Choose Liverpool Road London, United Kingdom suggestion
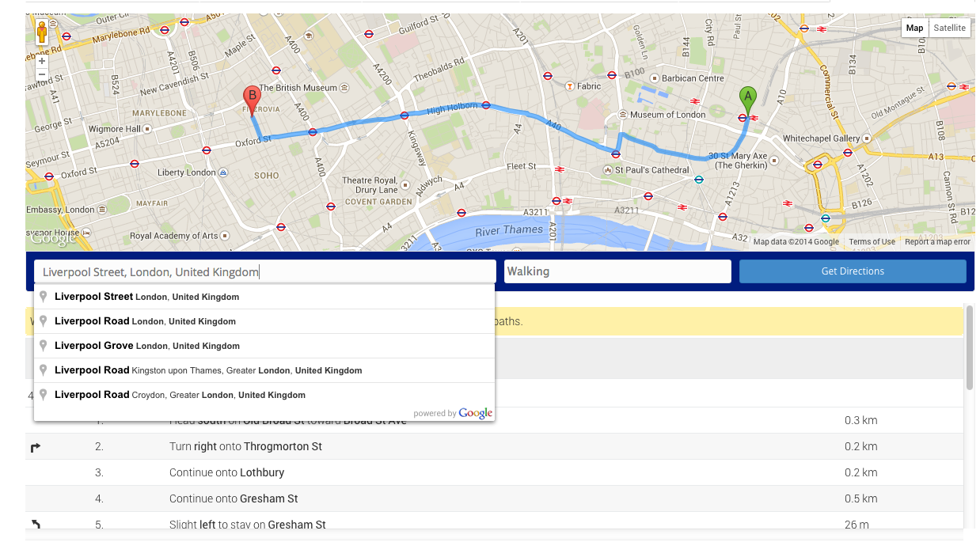The image size is (980, 542). click(x=264, y=321)
